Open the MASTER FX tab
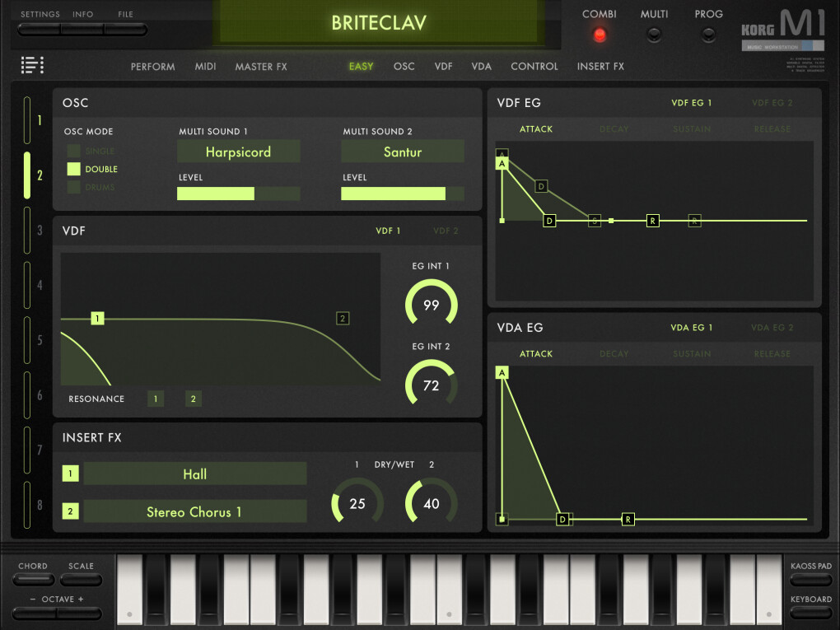The height and width of the screenshot is (630, 840). point(261,67)
